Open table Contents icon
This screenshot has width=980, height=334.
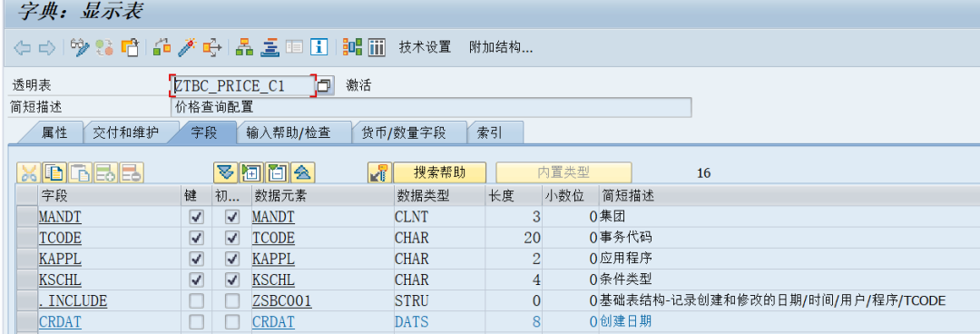(377, 47)
